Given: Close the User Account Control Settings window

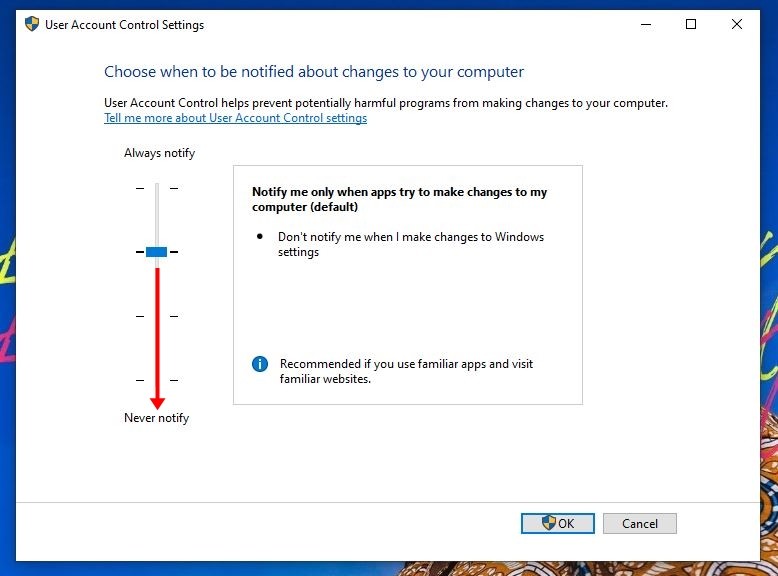Looking at the screenshot, I should [736, 24].
